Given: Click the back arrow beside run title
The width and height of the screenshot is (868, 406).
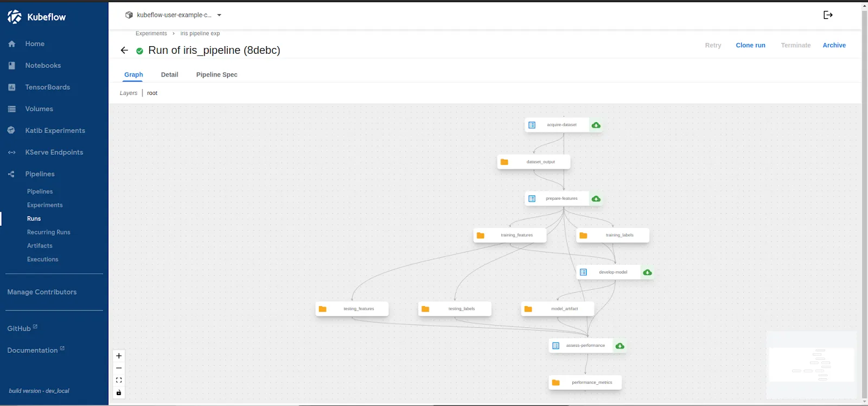Looking at the screenshot, I should [x=124, y=50].
